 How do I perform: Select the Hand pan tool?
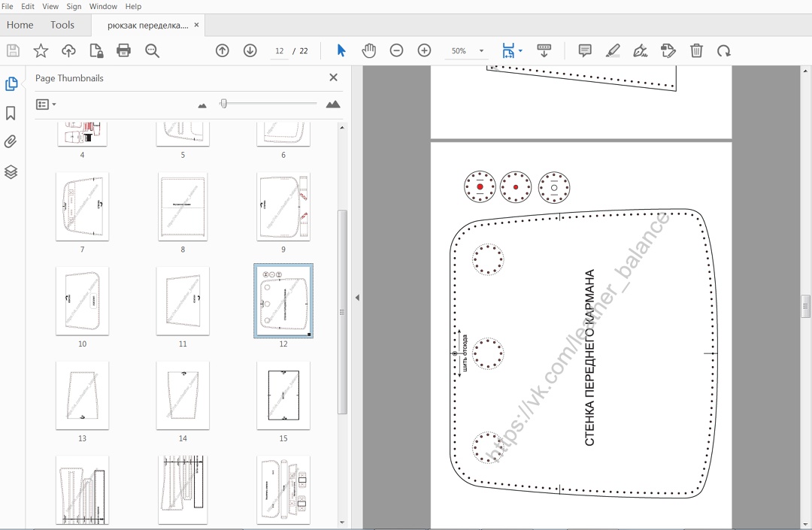pos(368,51)
